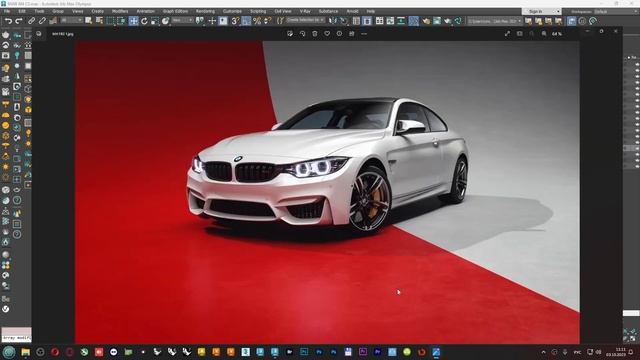Click the Undo arrow in main toolbar
640x360 pixels.
click(x=9, y=21)
